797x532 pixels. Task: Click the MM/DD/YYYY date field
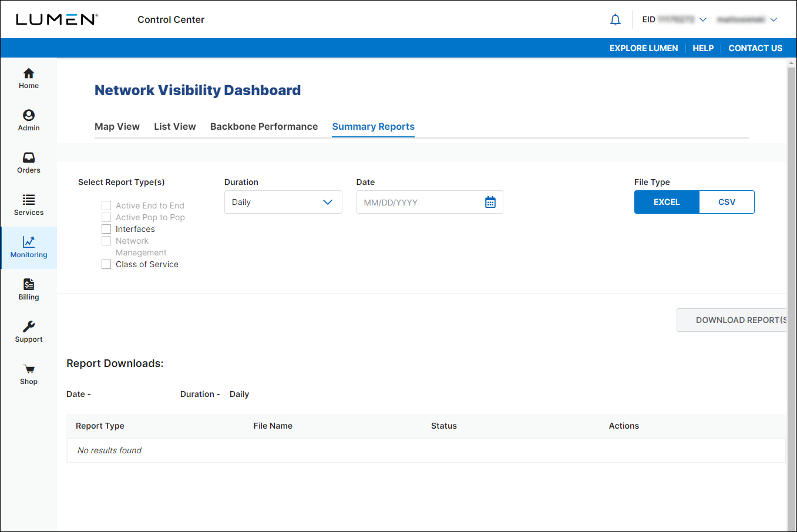(429, 202)
